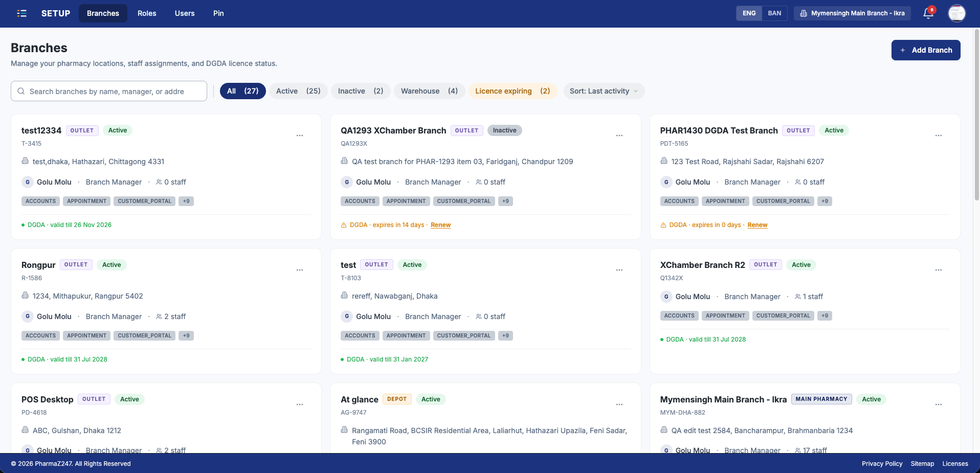
Task: Go to the Users tab
Action: [185, 13]
